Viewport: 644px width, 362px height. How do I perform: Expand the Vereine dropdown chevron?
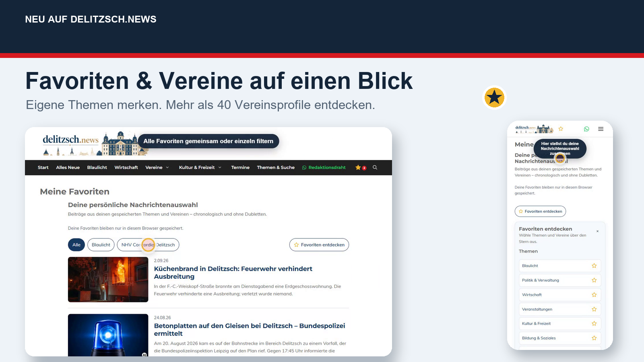(167, 168)
